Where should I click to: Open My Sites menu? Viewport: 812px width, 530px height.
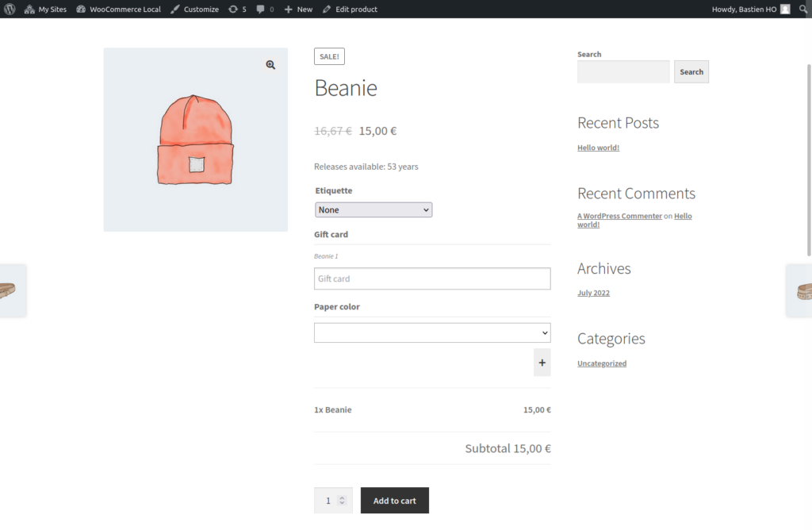coord(45,9)
